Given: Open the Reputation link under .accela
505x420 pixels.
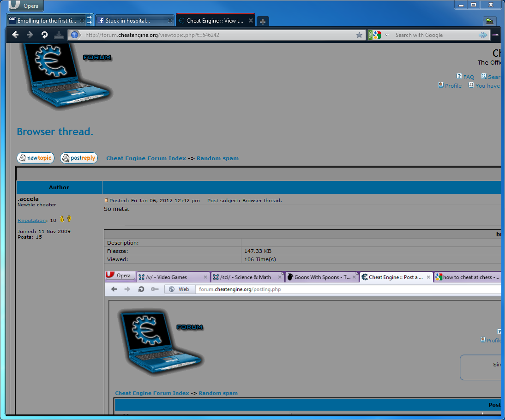Looking at the screenshot, I should (31, 220).
